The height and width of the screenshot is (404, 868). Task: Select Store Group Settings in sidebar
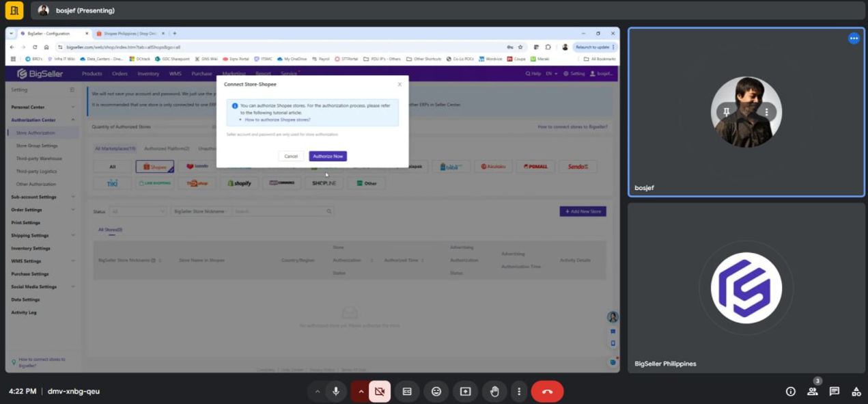pyautogui.click(x=37, y=146)
